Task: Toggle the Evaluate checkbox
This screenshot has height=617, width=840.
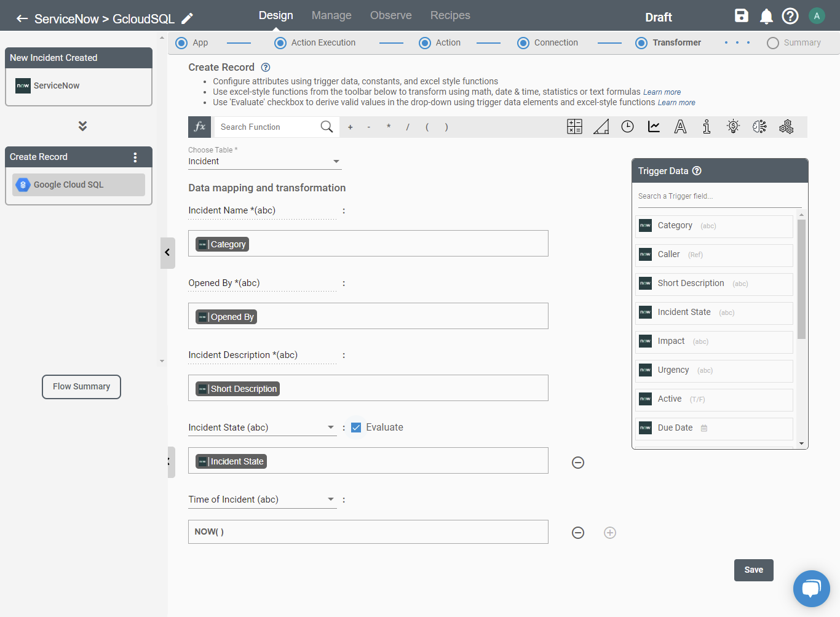Action: click(x=356, y=428)
